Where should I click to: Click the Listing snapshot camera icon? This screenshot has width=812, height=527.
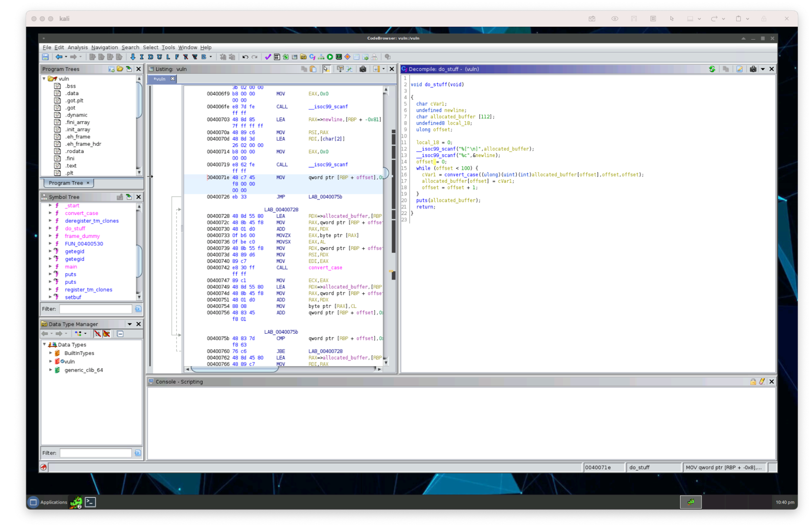tap(363, 69)
